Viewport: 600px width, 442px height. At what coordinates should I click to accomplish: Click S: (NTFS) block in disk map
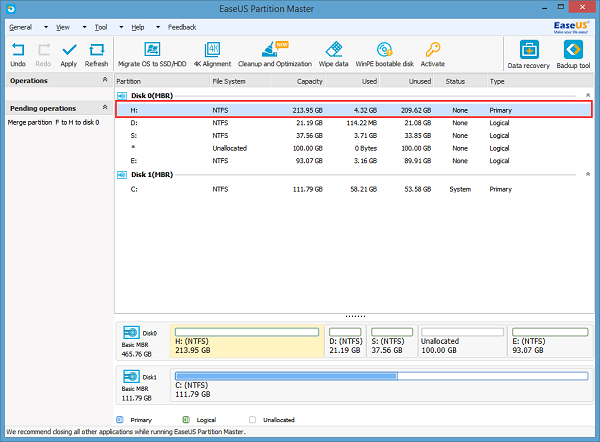coord(392,341)
